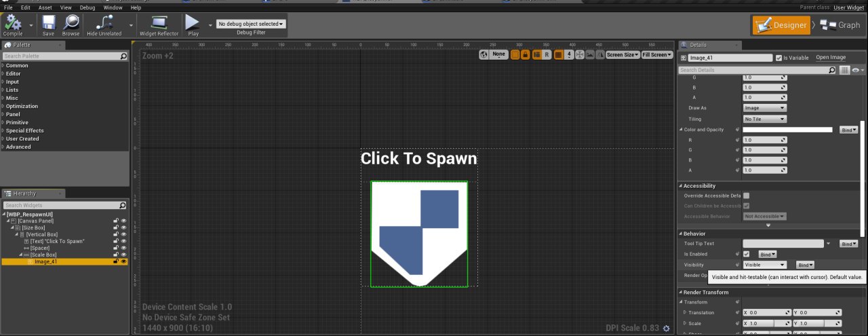Toggle the property matrix grid icon

[x=845, y=70]
